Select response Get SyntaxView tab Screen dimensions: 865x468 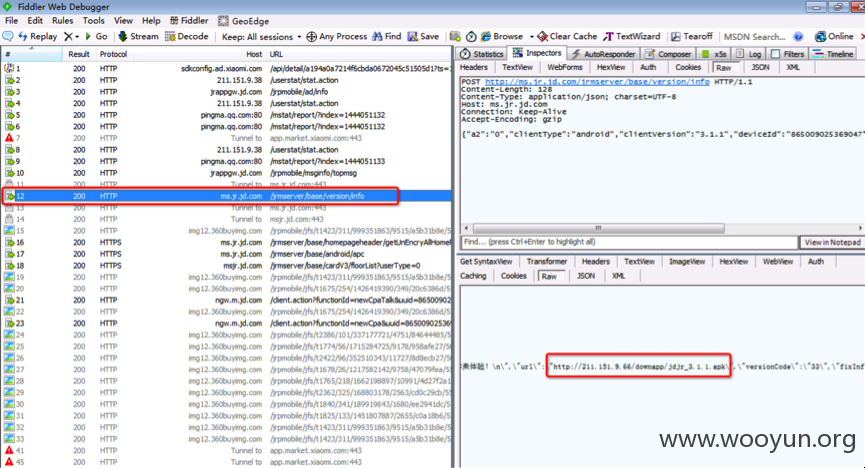coord(486,262)
